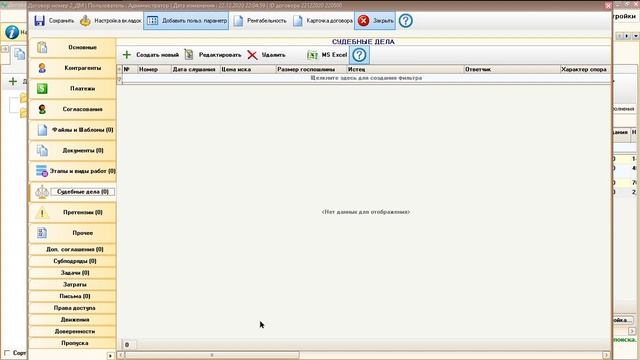Open Прочее tab

pyautogui.click(x=73, y=233)
